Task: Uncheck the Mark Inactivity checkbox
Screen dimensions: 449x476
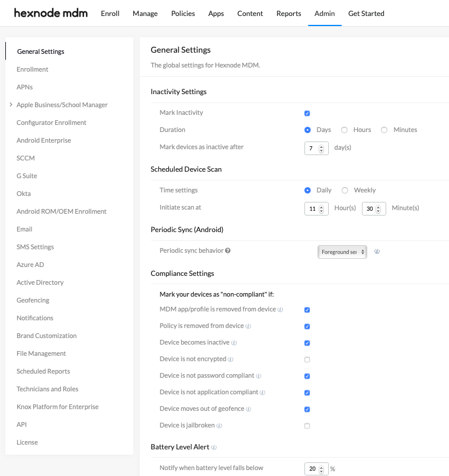Action: point(307,113)
